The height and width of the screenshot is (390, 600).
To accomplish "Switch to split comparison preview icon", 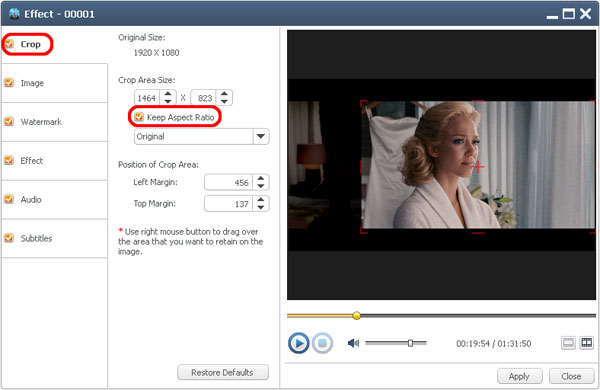I will click(586, 343).
